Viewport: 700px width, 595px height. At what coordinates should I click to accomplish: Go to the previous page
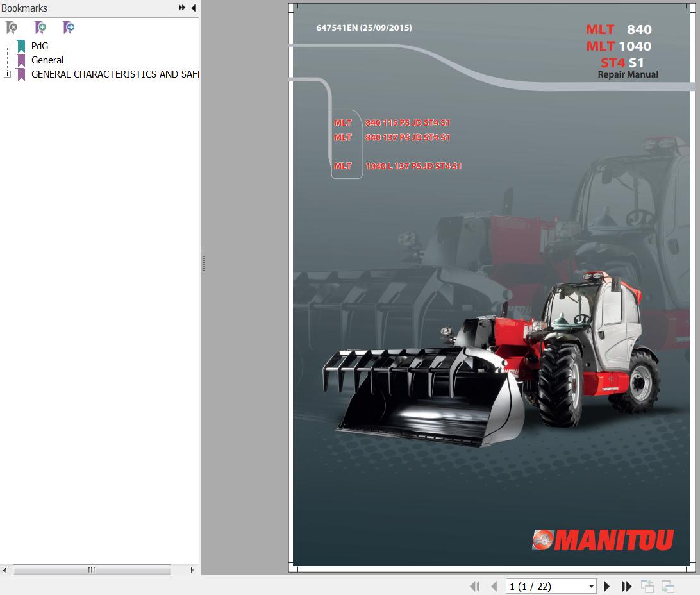point(494,586)
